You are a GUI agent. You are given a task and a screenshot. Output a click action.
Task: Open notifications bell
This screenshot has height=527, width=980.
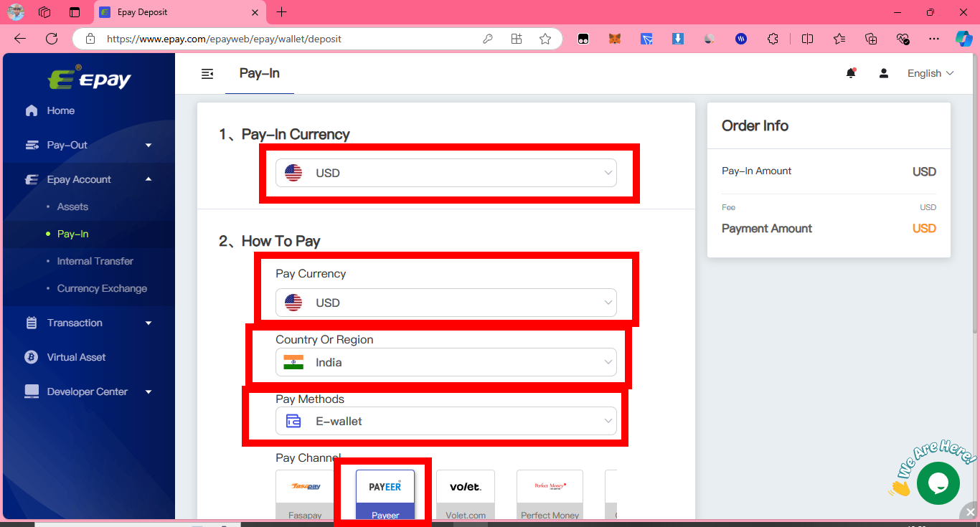coord(851,73)
